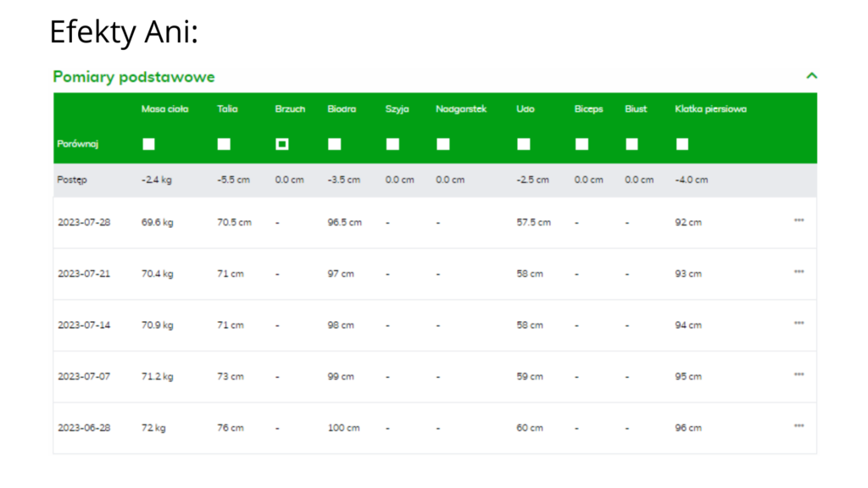Screen dimensions: 868x488
Task: Click the Porównaj row label
Action: coord(78,144)
